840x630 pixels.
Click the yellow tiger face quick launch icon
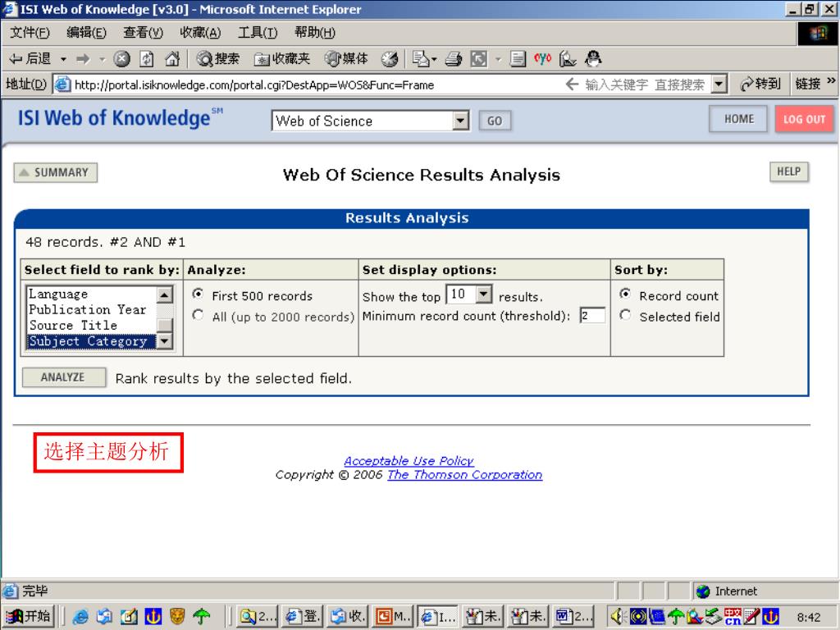177,617
